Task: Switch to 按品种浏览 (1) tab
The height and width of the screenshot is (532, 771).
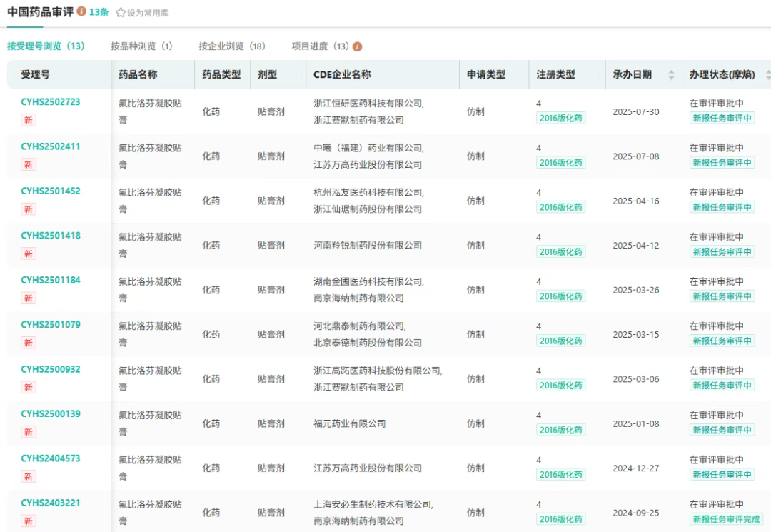Action: [x=141, y=46]
